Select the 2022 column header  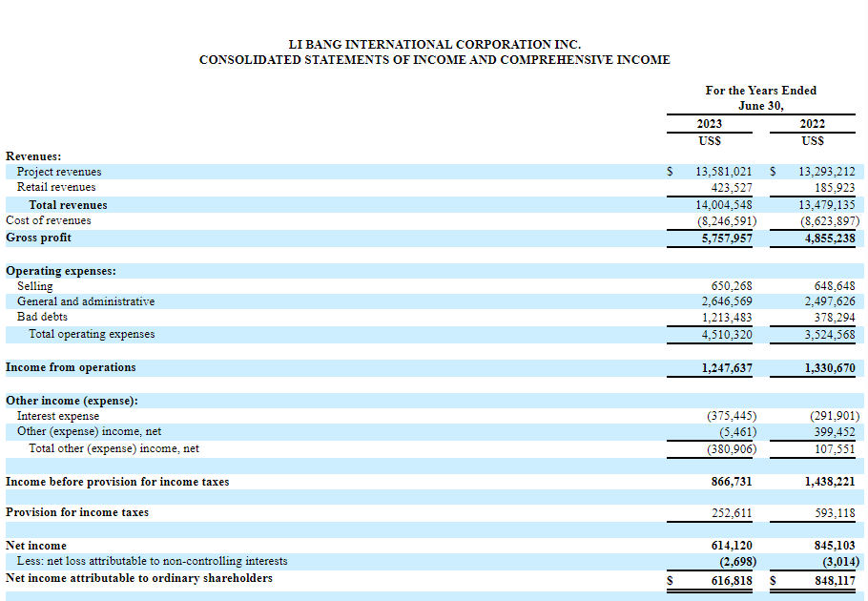[x=812, y=124]
